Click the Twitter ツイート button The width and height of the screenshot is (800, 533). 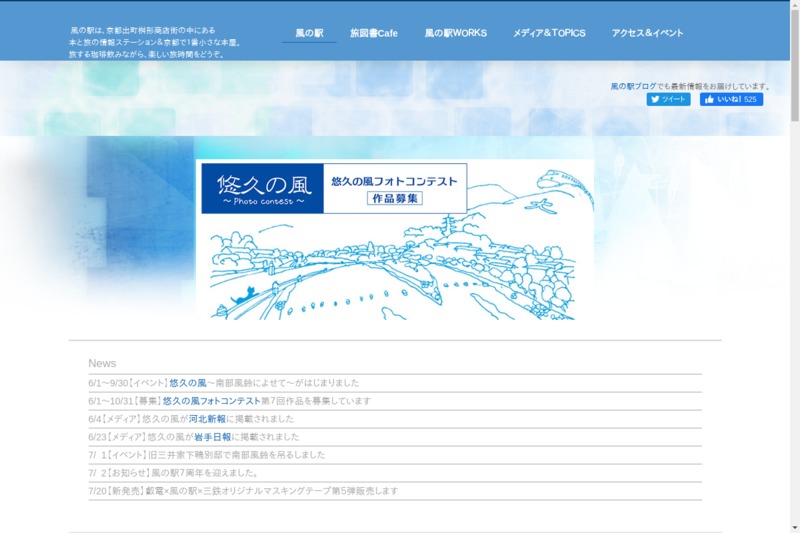click(x=668, y=100)
